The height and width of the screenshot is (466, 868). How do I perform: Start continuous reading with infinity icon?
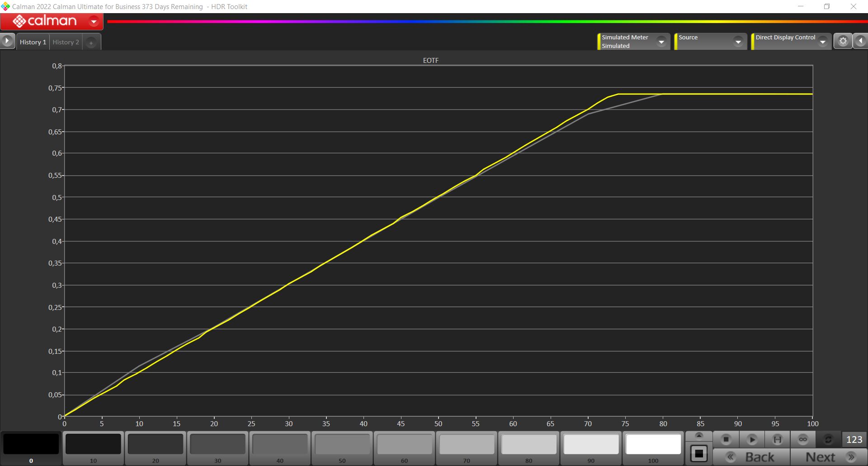pos(803,439)
